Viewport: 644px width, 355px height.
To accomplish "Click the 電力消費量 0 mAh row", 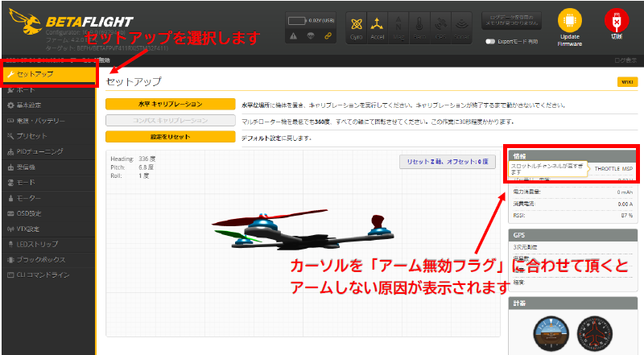I will click(x=573, y=192).
